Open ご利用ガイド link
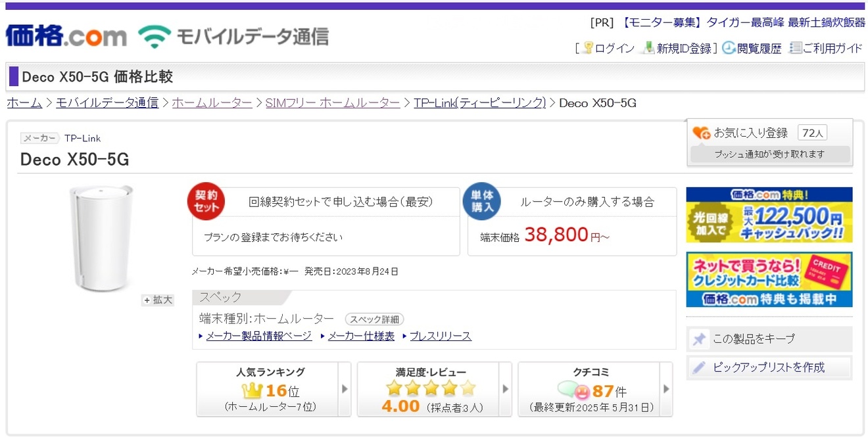868x437 pixels. coord(832,49)
